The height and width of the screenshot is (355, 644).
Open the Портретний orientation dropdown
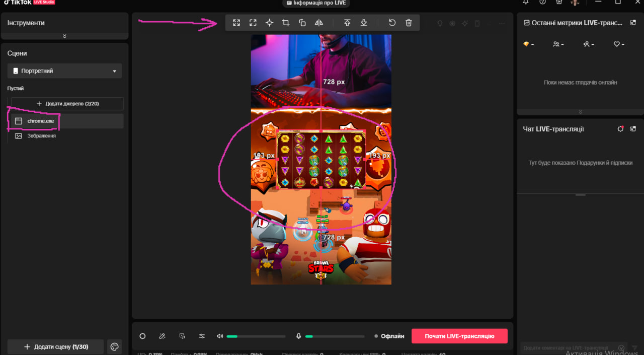pyautogui.click(x=64, y=71)
